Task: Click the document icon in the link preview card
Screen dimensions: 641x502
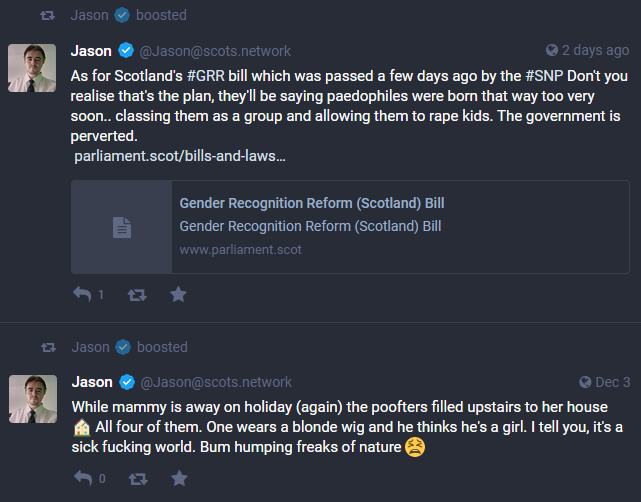Action: 121,227
